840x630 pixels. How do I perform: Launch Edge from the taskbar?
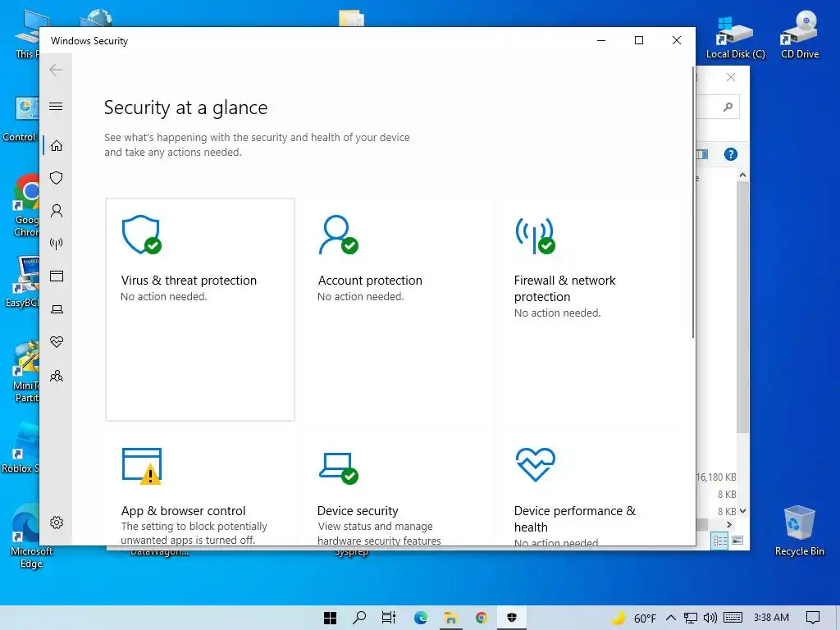click(421, 618)
